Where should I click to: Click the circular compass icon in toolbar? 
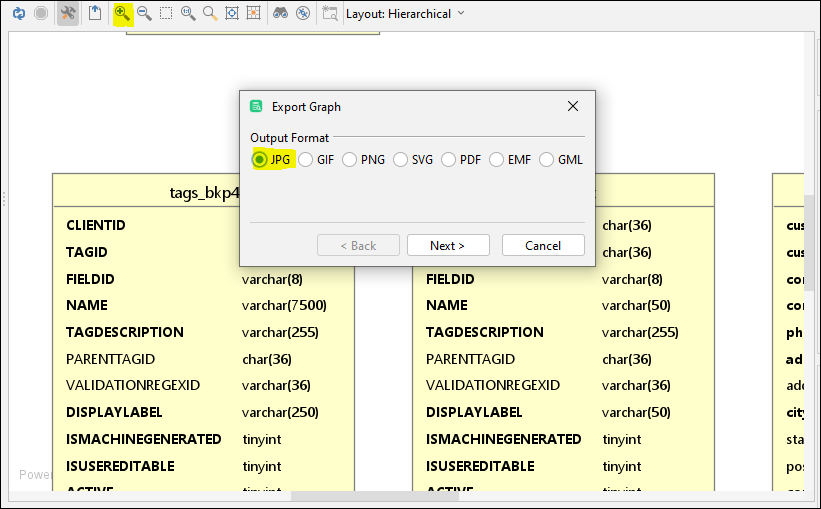(x=303, y=13)
